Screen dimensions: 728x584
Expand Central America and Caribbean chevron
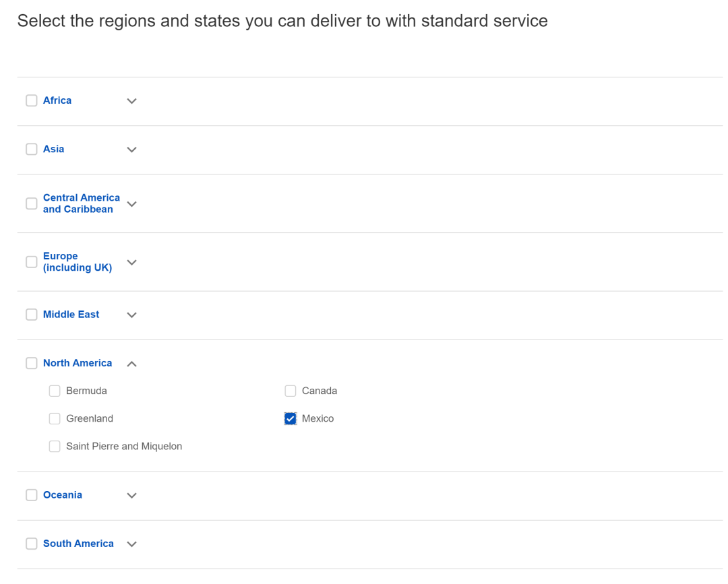tap(131, 203)
